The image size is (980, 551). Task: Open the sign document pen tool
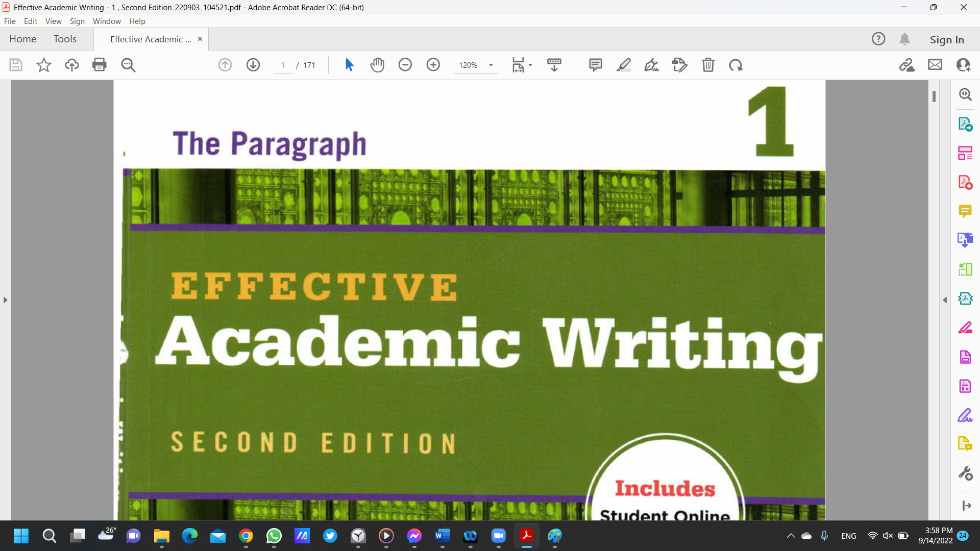652,65
